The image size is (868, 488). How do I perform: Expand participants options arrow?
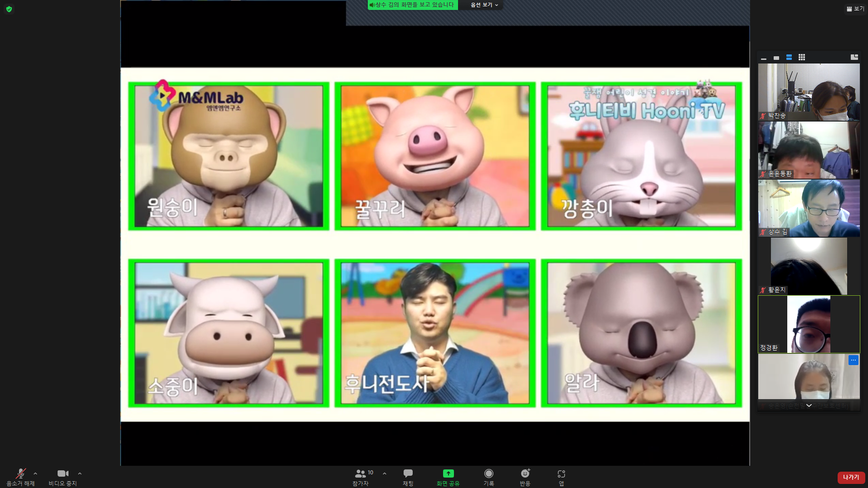[385, 473]
